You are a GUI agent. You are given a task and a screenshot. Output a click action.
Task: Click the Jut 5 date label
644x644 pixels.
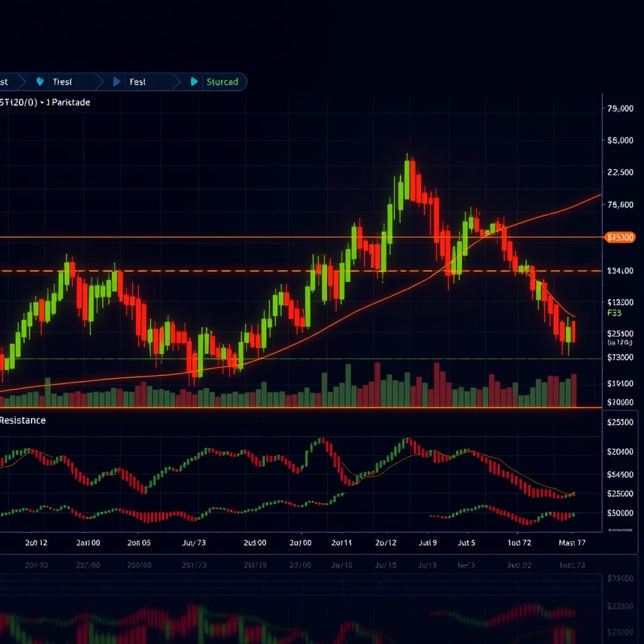tap(466, 543)
